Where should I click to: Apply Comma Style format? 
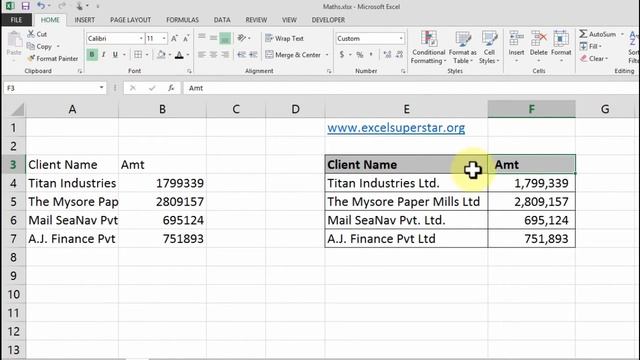[x=371, y=54]
